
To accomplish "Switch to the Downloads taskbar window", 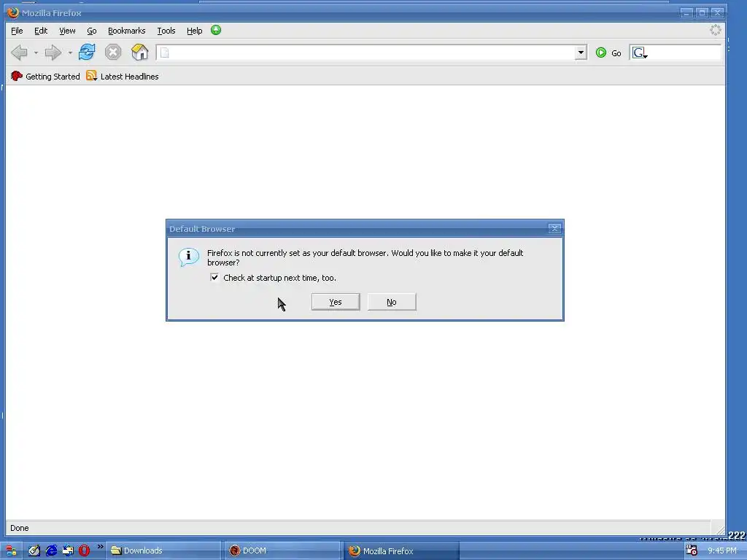I will pyautogui.click(x=163, y=551).
